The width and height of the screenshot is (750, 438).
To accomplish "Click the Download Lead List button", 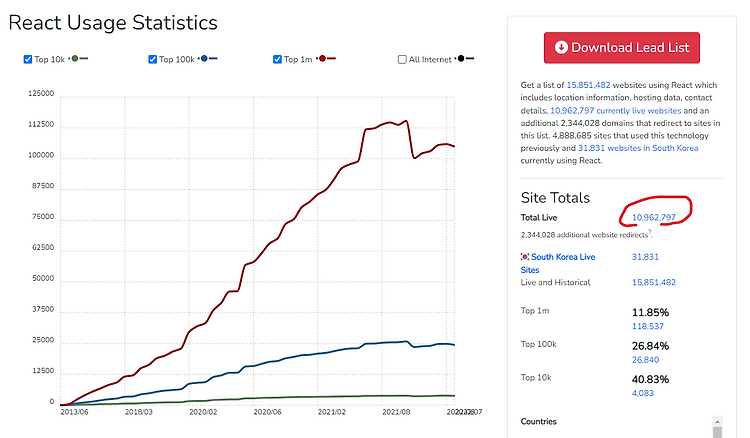I will [621, 48].
